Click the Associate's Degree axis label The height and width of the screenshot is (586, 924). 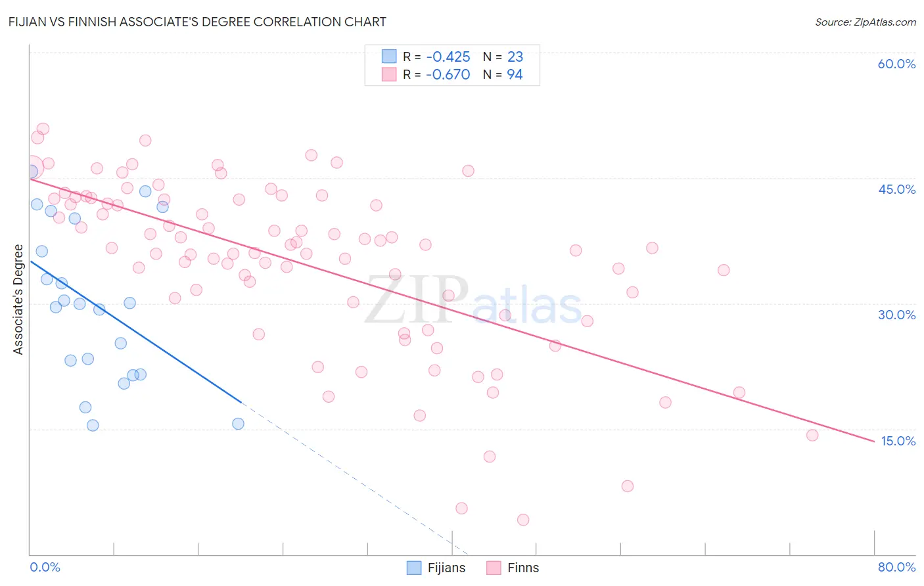point(18,300)
